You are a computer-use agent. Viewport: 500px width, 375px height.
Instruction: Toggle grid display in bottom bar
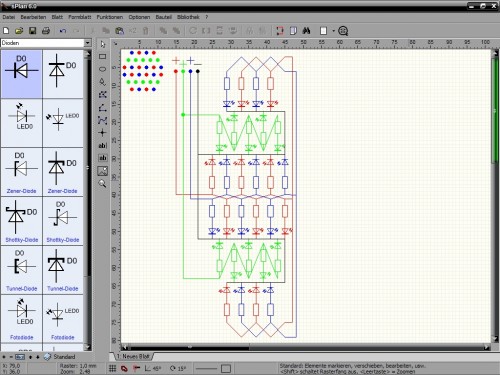click(x=113, y=368)
